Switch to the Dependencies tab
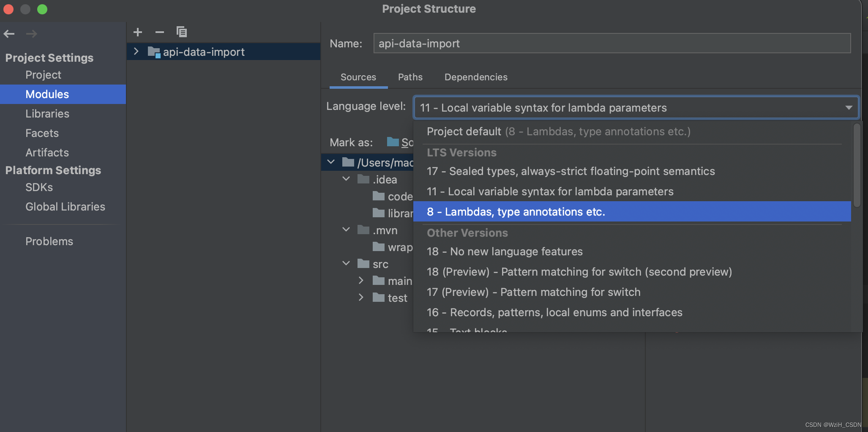The height and width of the screenshot is (432, 868). click(x=476, y=77)
